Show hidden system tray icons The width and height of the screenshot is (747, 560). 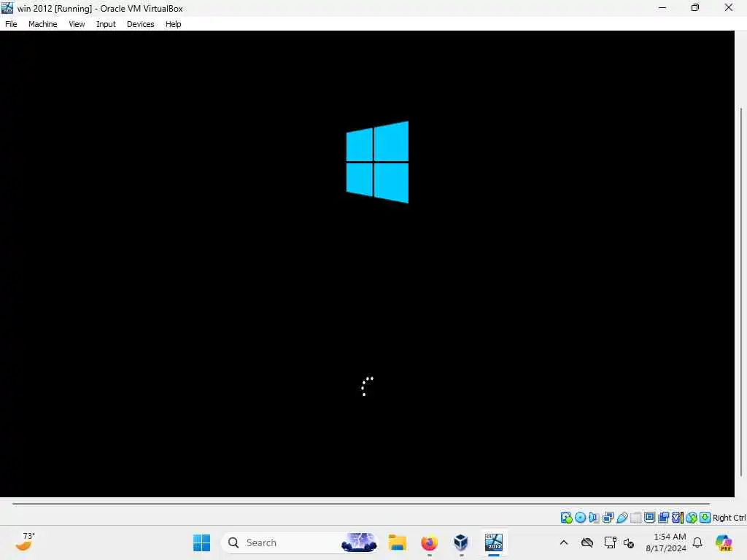tap(564, 542)
